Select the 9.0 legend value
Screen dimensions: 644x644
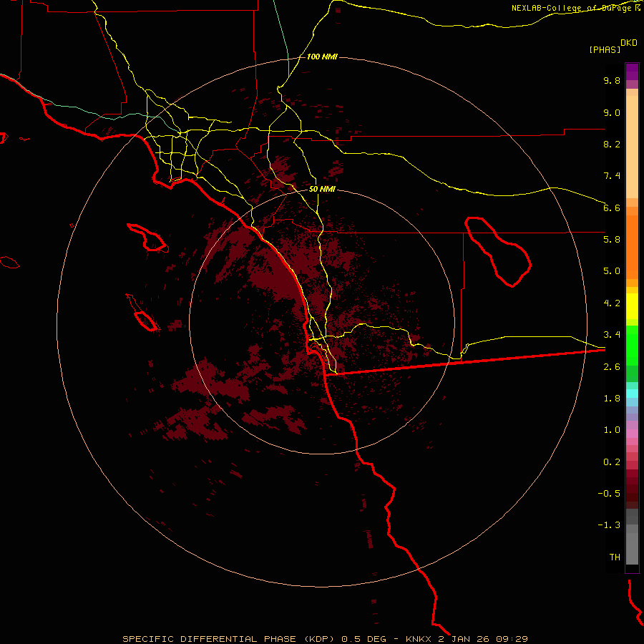click(612, 112)
